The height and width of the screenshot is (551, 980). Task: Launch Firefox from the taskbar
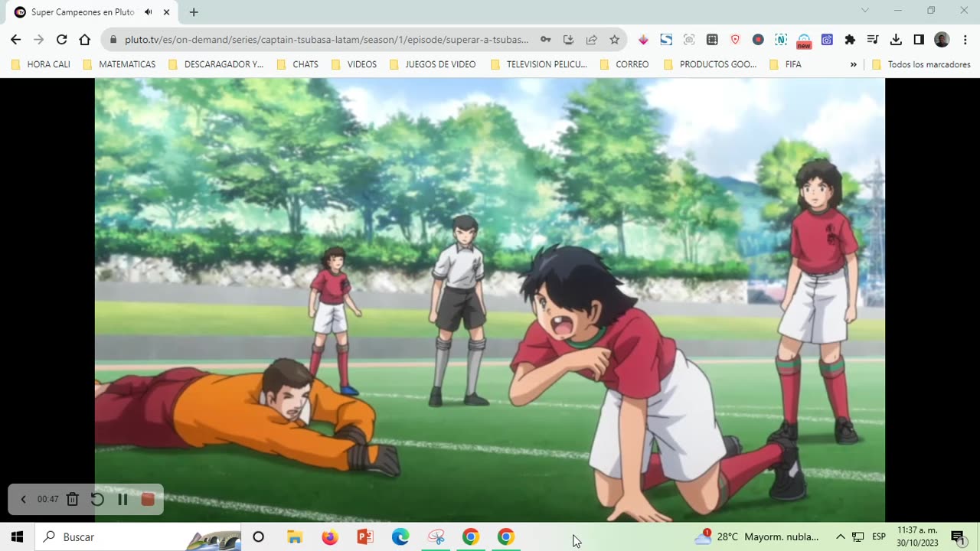click(x=330, y=537)
